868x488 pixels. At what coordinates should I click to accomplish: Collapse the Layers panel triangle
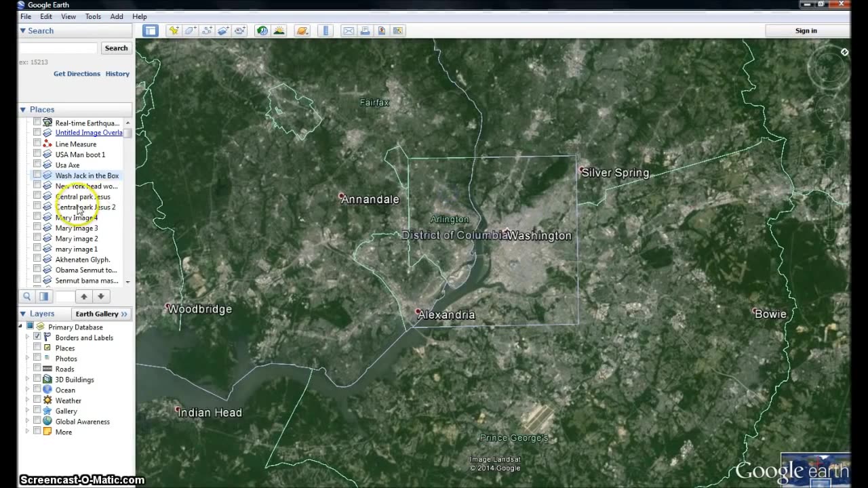coord(22,314)
